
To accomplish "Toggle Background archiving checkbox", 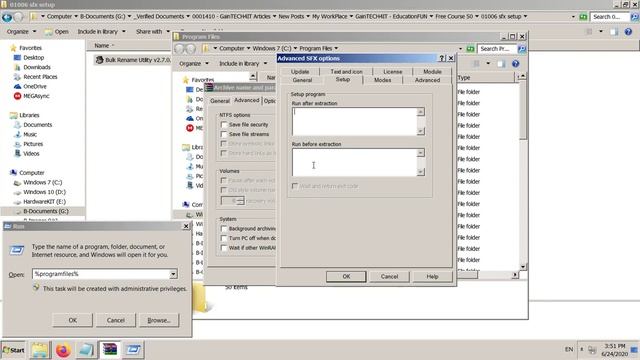I will (x=224, y=229).
